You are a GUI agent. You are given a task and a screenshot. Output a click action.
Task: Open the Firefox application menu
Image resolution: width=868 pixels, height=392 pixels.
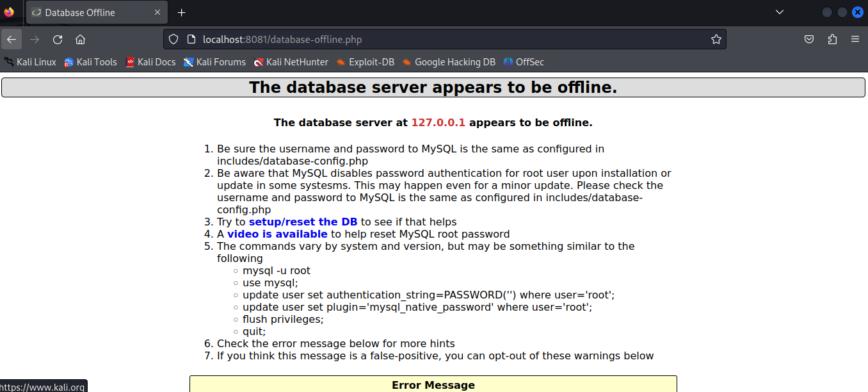coord(855,38)
